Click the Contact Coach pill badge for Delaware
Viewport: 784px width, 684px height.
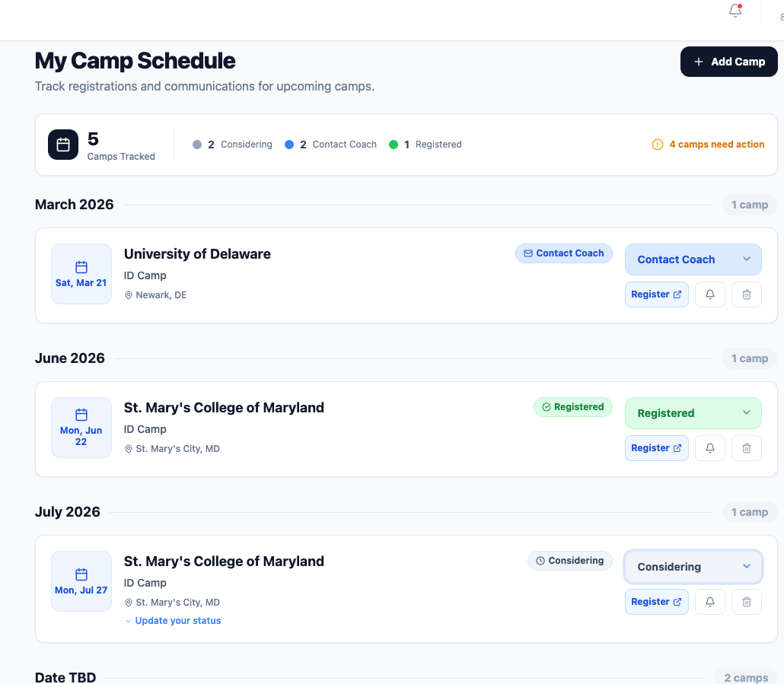click(563, 253)
